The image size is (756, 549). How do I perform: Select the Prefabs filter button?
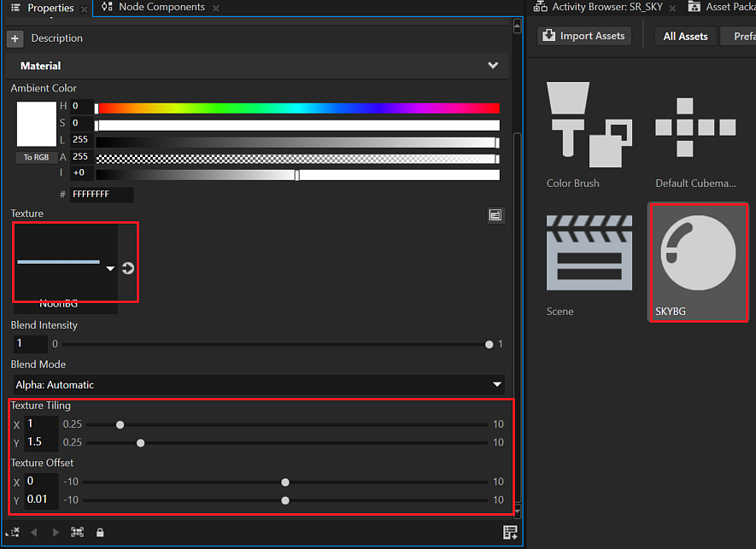coord(739,37)
